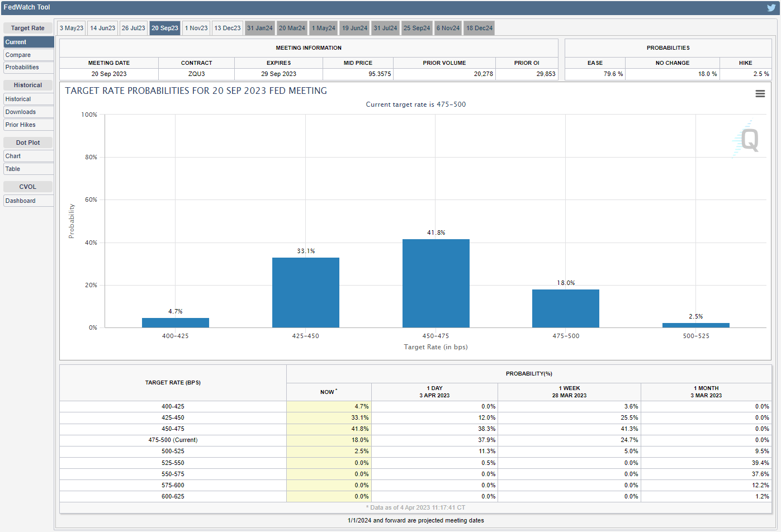Click the Dot Plot section header
Screen dimensions: 781x532
(28, 142)
